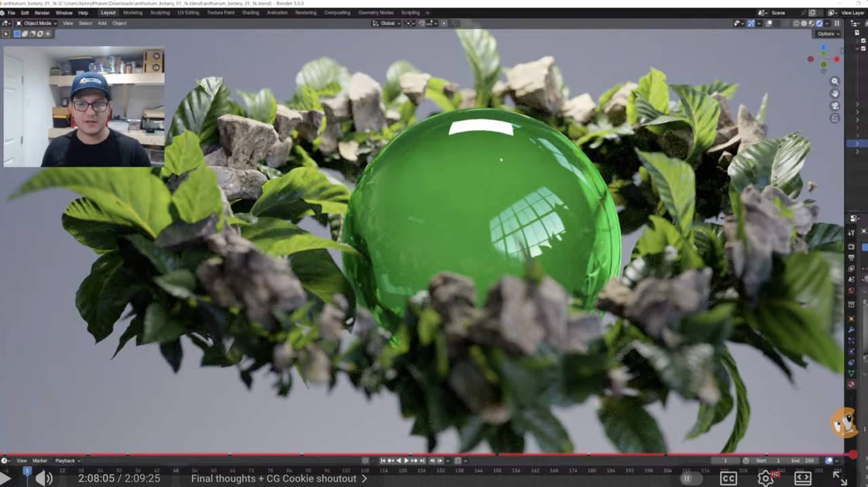Open the Global transform orientation dropdown
Image resolution: width=868 pixels, height=487 pixels.
pos(387,23)
